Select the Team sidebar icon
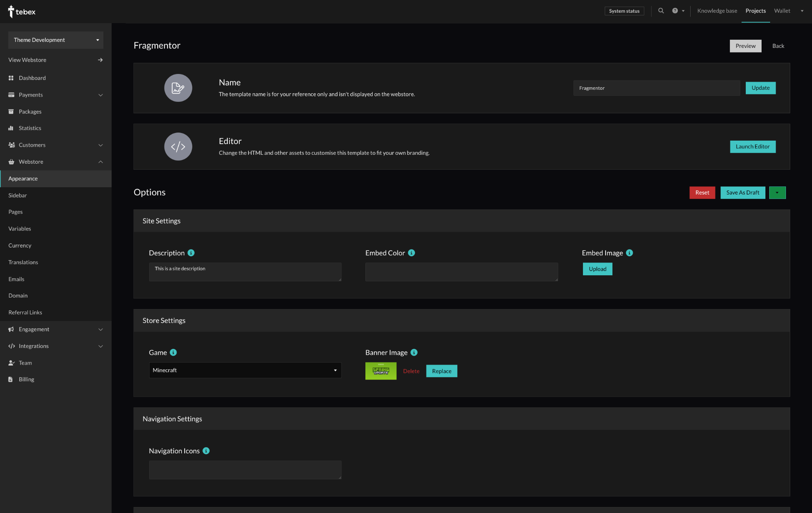 pyautogui.click(x=11, y=363)
